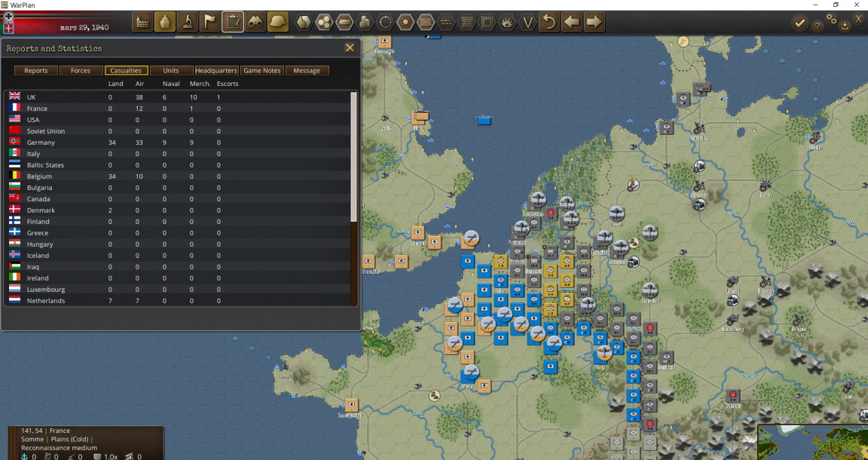Click the flag diplomacy icon
This screenshot has height=460, width=868.
pos(210,22)
